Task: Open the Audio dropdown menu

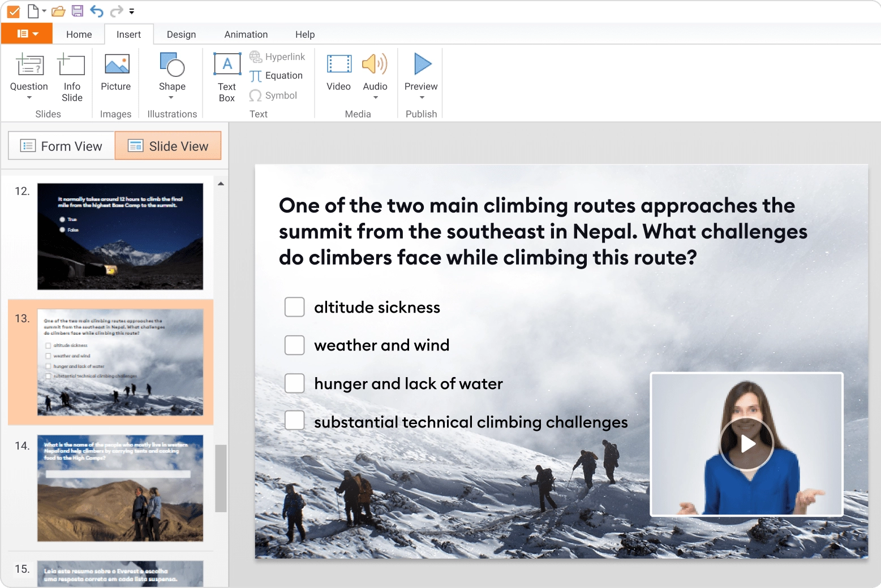Action: click(x=375, y=98)
